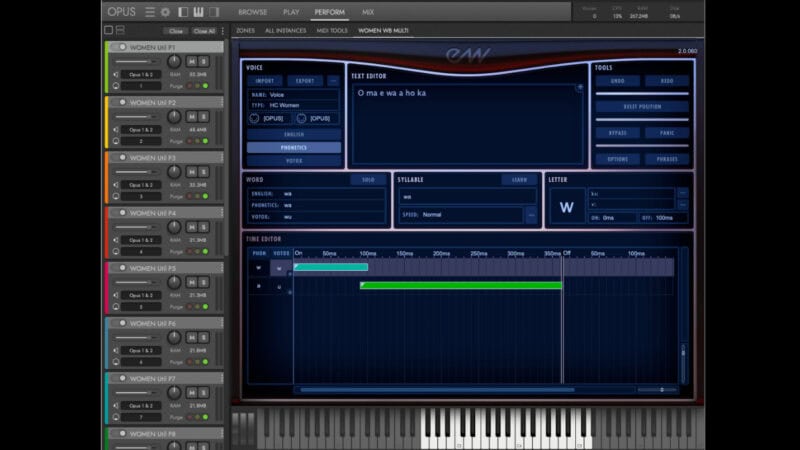Open the Speed options next to Normal
The image size is (800, 450).
click(x=531, y=215)
